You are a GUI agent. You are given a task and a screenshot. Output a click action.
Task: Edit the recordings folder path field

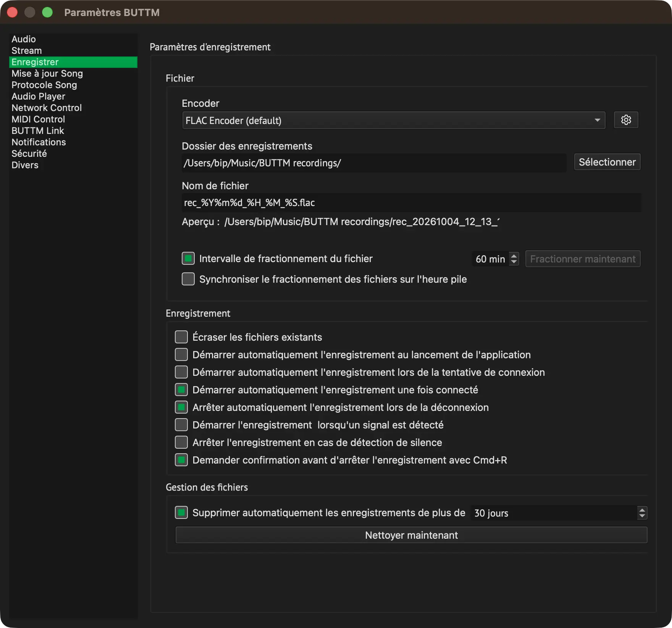click(x=374, y=163)
